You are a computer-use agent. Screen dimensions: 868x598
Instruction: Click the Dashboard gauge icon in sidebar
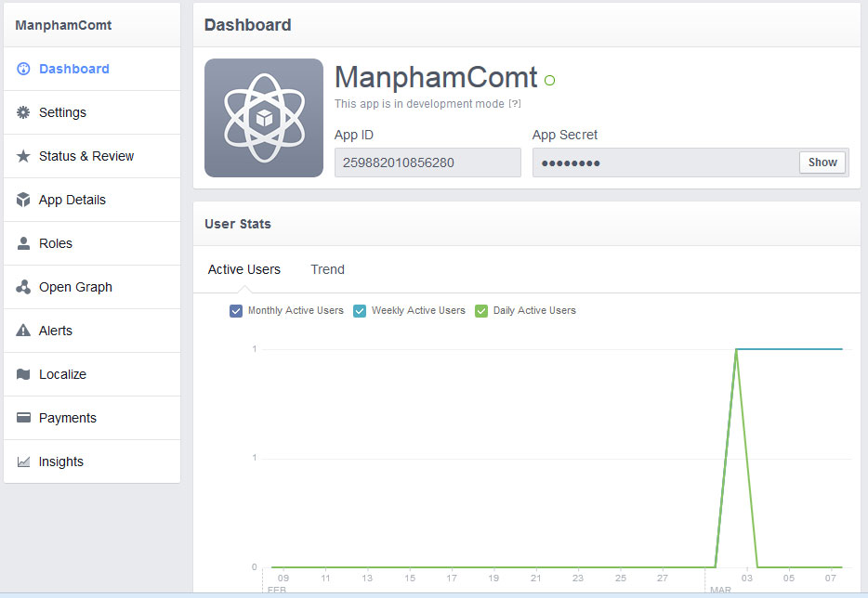pyautogui.click(x=23, y=69)
